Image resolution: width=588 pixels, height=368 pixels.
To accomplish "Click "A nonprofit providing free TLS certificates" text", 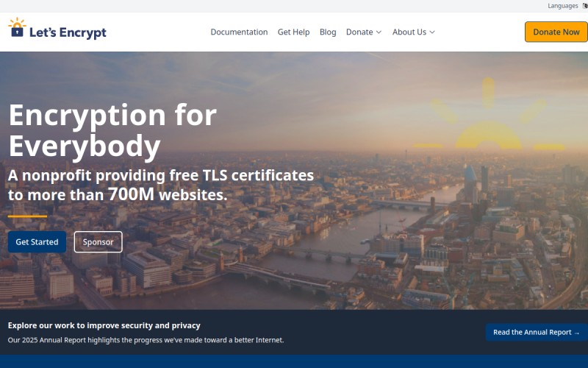I will pyautogui.click(x=161, y=175).
